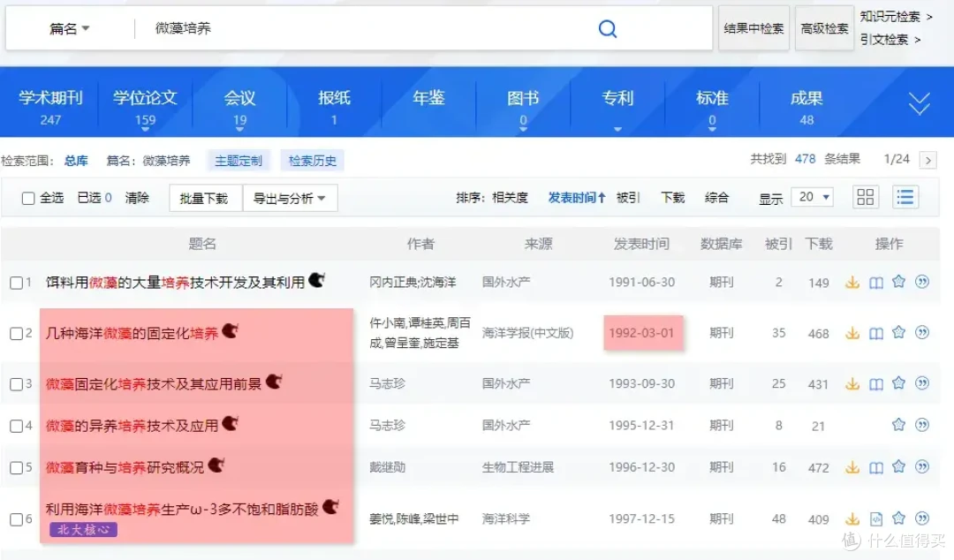
Task: Click 高级检索 button
Action: [824, 28]
